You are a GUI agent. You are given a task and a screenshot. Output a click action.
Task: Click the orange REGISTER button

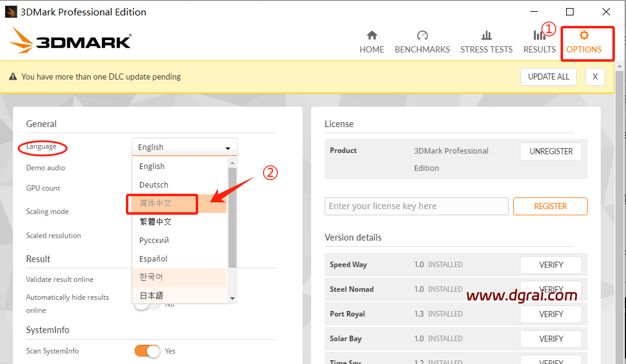pyautogui.click(x=550, y=207)
